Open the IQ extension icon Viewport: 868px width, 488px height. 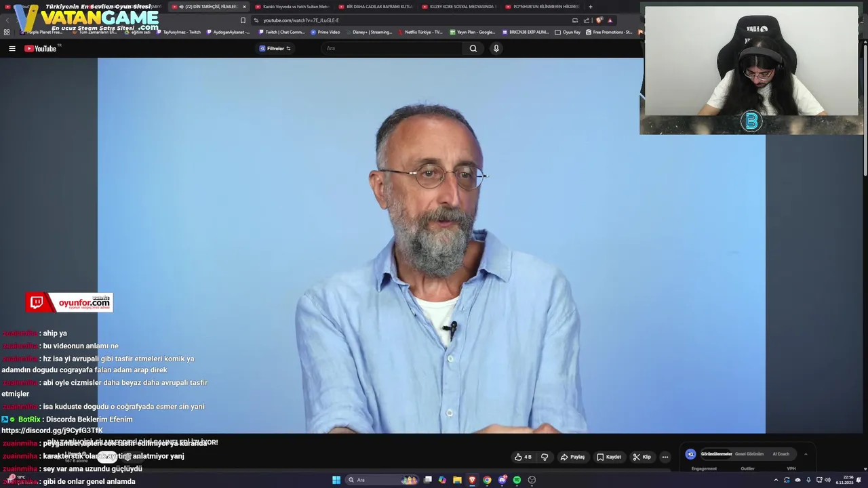coord(690,454)
